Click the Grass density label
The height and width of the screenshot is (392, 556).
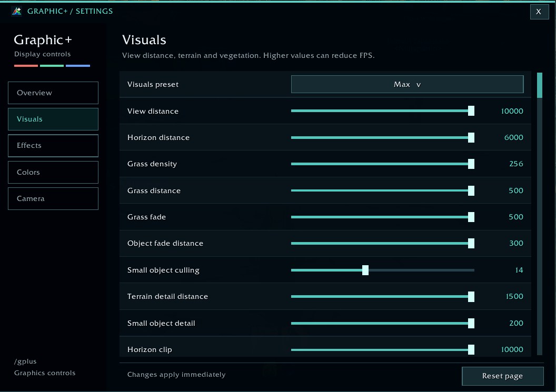click(152, 164)
